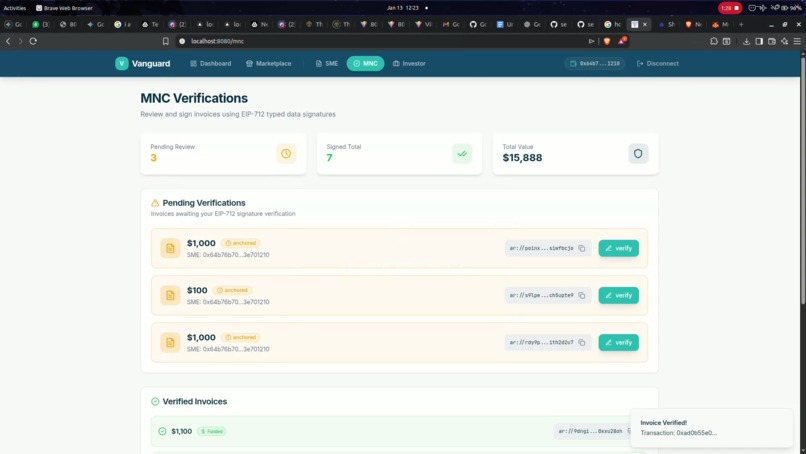Go back in the browser
This screenshot has height=454, width=806.
pos(8,41)
